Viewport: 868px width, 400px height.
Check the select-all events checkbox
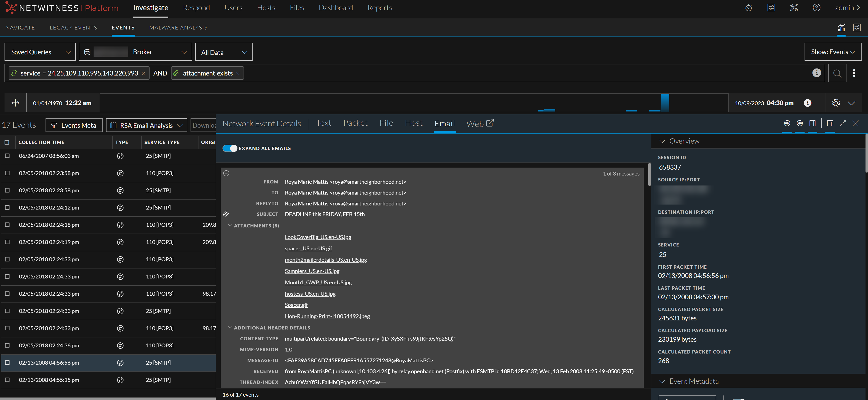pos(7,142)
